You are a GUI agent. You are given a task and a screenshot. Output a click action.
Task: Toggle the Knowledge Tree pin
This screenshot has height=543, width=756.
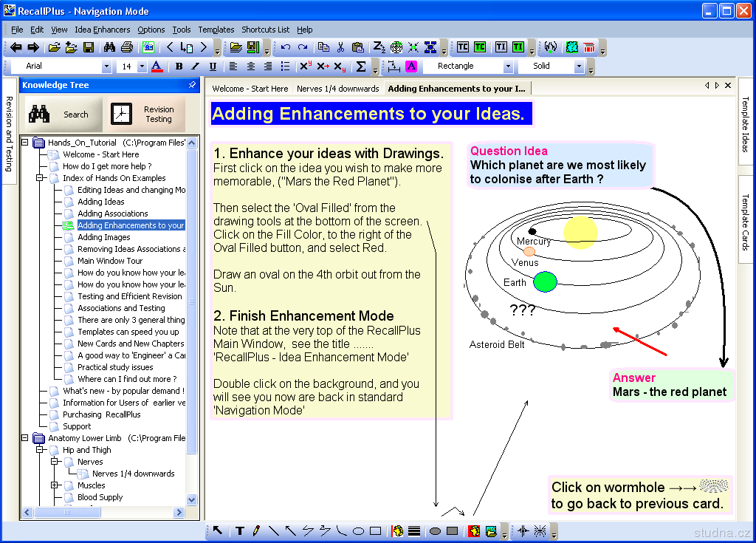point(192,85)
